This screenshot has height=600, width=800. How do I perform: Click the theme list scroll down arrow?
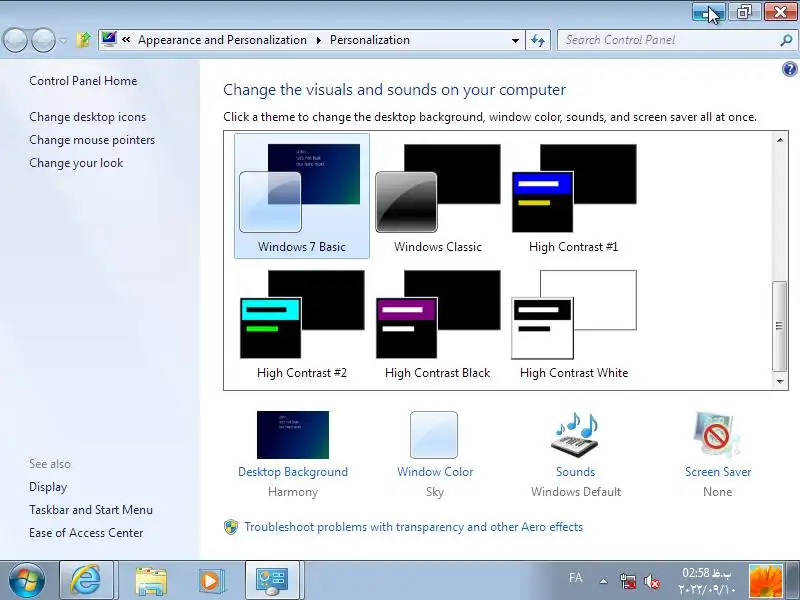click(780, 381)
